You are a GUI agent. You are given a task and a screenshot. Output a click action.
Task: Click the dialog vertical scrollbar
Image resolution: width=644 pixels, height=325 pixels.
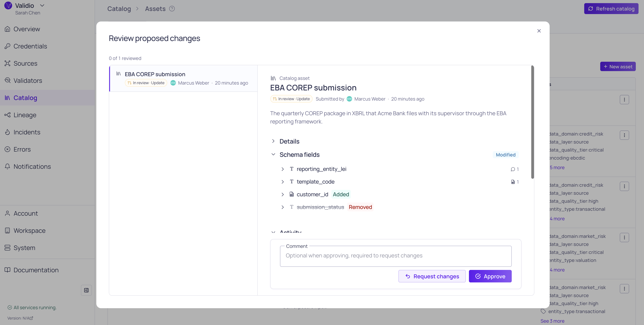(532, 122)
